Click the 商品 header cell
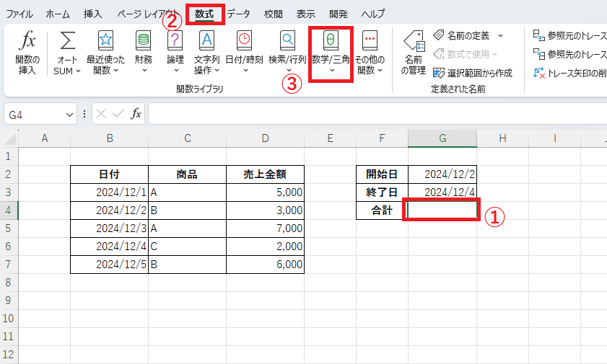The height and width of the screenshot is (364, 607). tap(188, 174)
